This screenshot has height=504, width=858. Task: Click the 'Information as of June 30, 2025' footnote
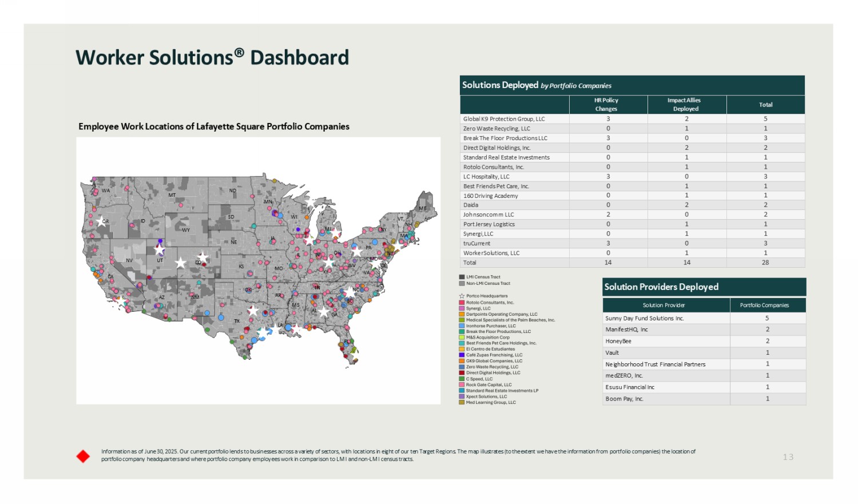398,455
